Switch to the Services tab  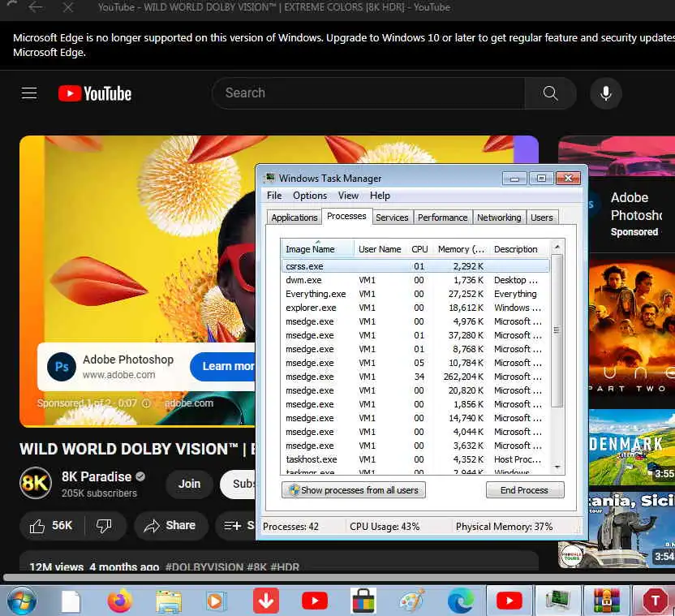point(392,218)
